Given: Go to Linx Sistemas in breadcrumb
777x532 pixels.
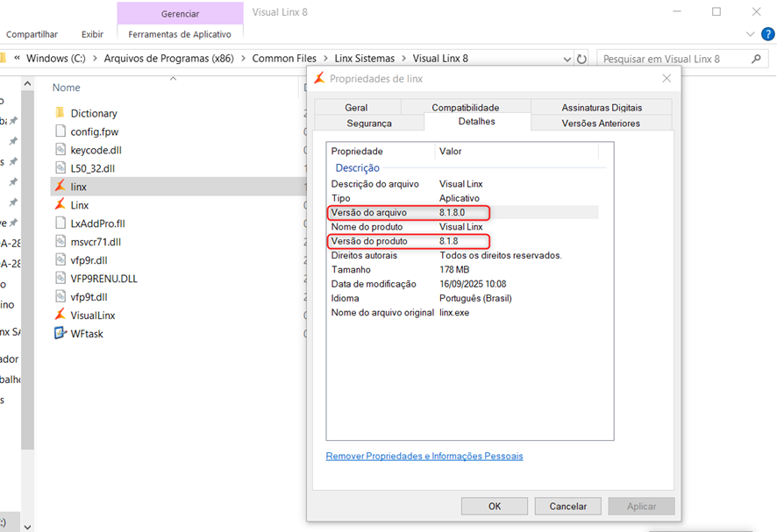Looking at the screenshot, I should [365, 59].
